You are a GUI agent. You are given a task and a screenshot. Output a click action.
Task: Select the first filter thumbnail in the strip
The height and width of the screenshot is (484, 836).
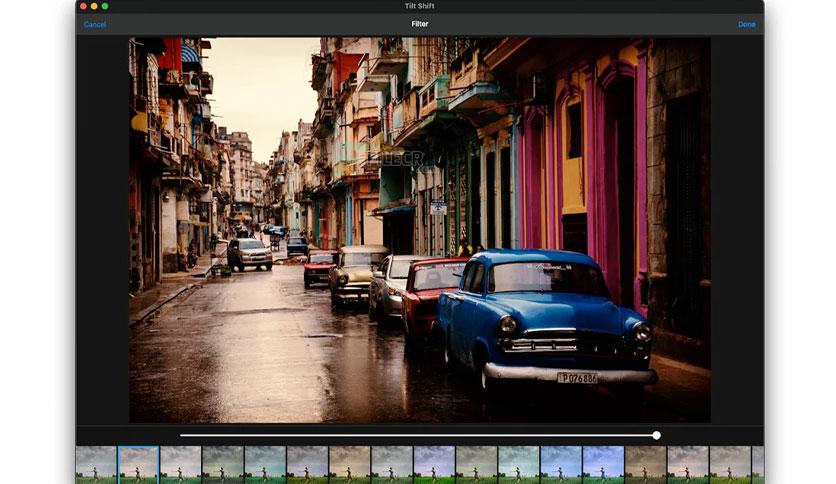[96, 465]
